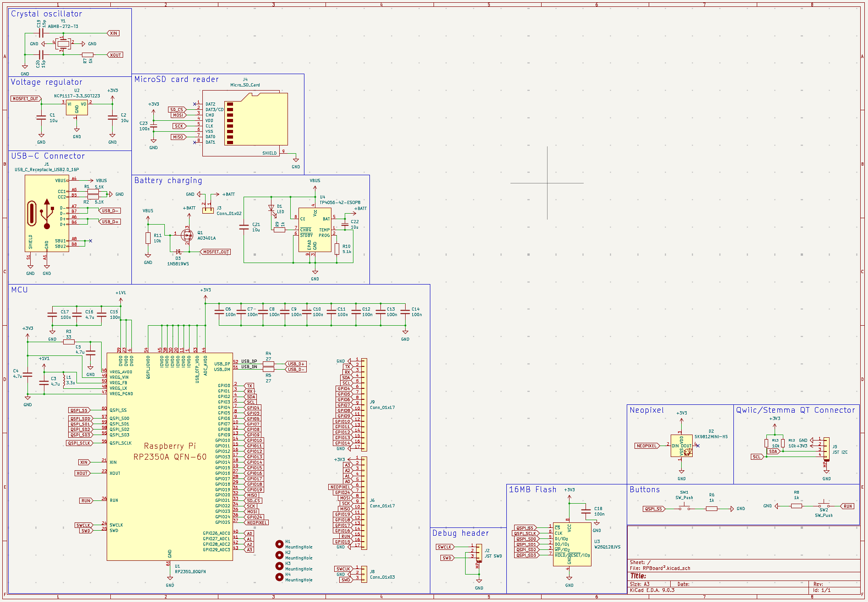Select the U2 NCP1117 voltage regulator symbol

77,107
